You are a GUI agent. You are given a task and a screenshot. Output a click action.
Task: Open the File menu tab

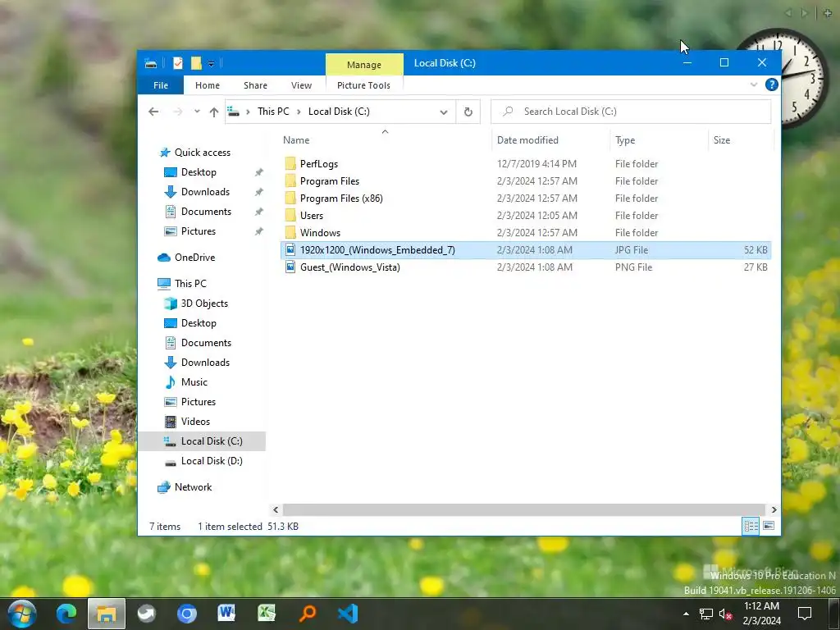[x=161, y=85]
